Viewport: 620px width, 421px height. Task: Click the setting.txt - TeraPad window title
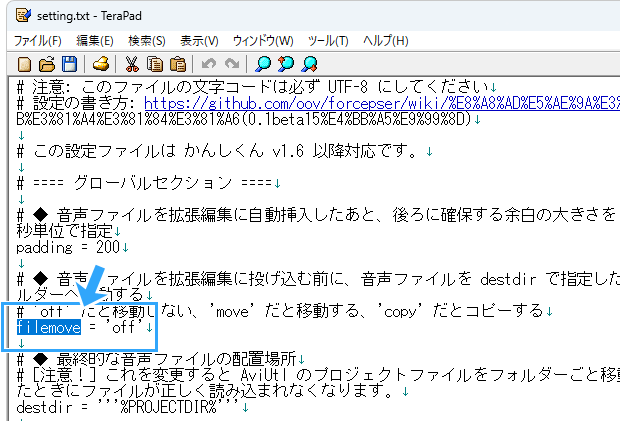click(89, 16)
